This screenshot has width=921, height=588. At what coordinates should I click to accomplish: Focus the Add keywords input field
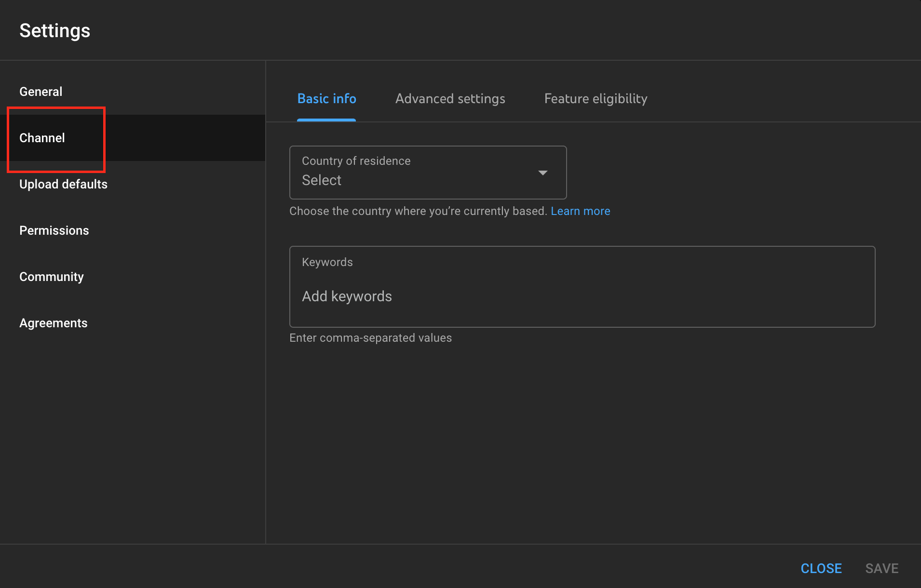(582, 287)
